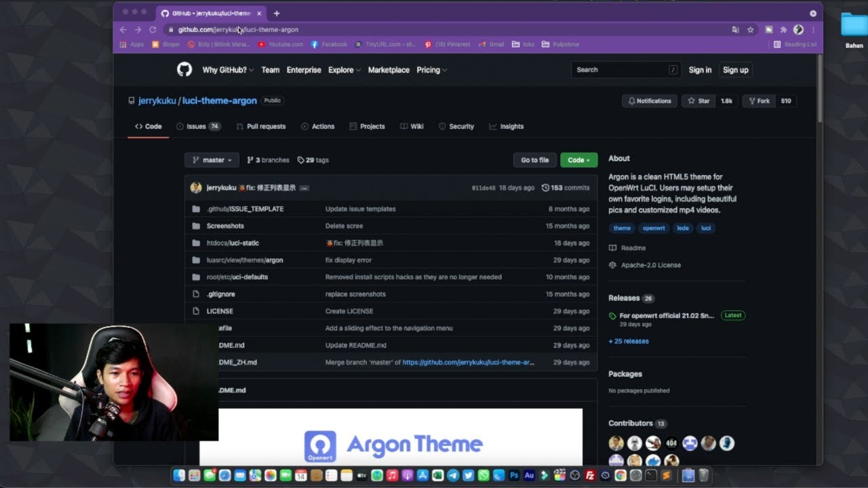
Task: Open Chrome three-dot menu
Action: click(x=813, y=30)
